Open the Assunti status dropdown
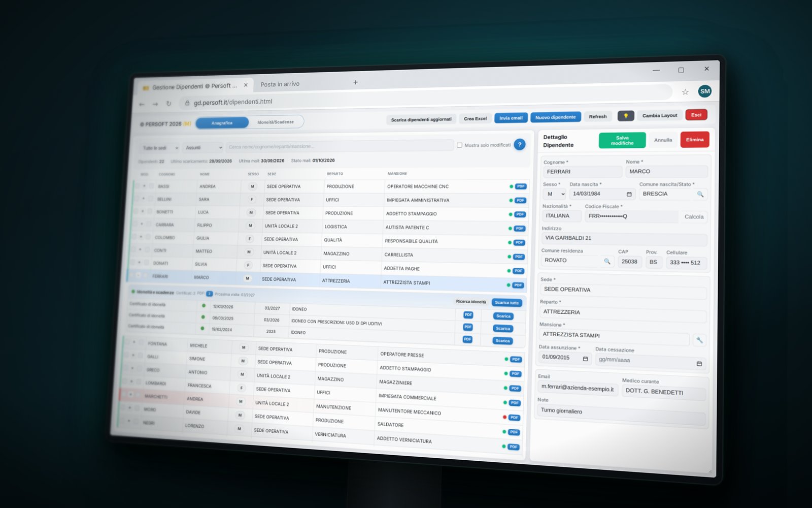 click(x=203, y=148)
